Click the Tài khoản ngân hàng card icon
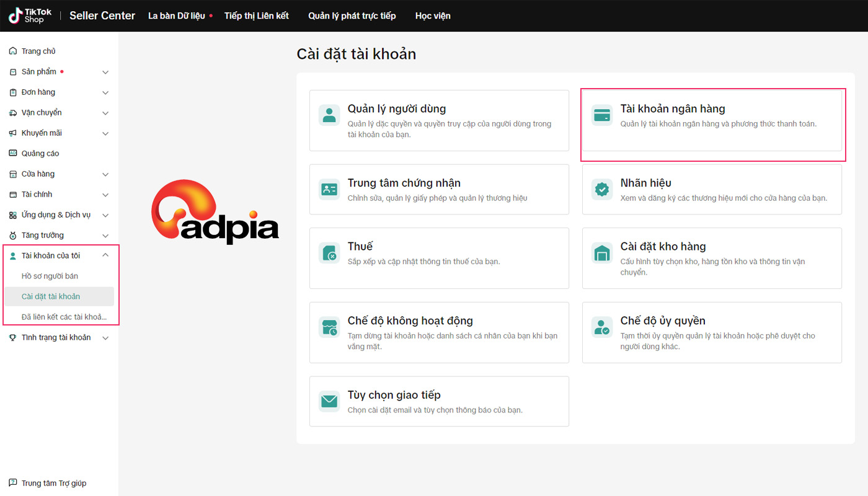This screenshot has height=496, width=868. 602,115
